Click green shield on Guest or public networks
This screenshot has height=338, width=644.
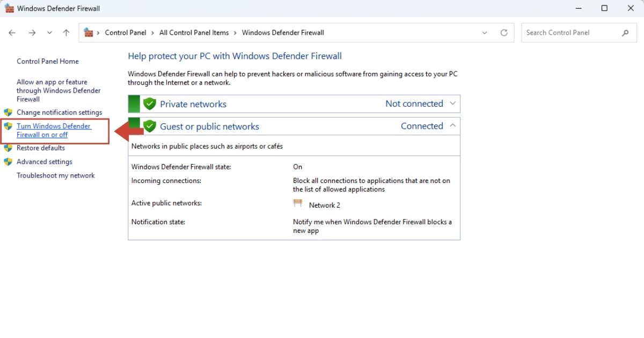pyautogui.click(x=150, y=127)
